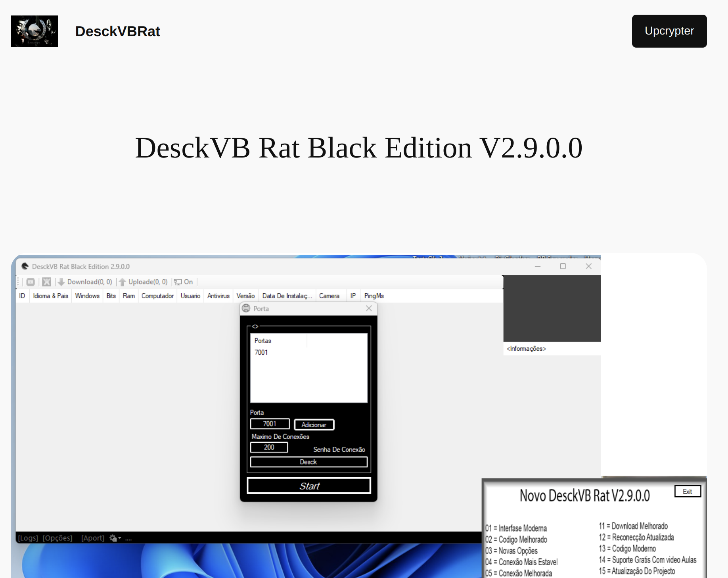Minimize the DesckVB Rat Black Edition window
Image resolution: width=728 pixels, height=578 pixels.
tap(538, 266)
